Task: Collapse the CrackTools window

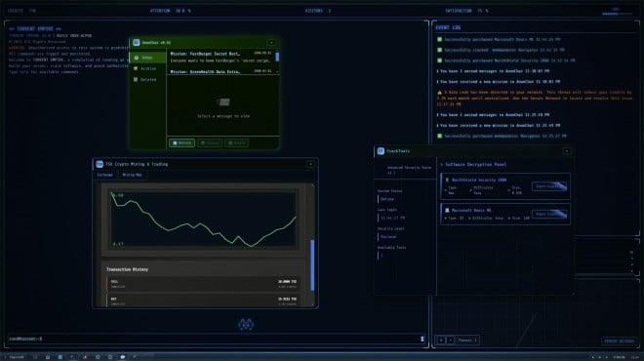Action: [x=566, y=151]
